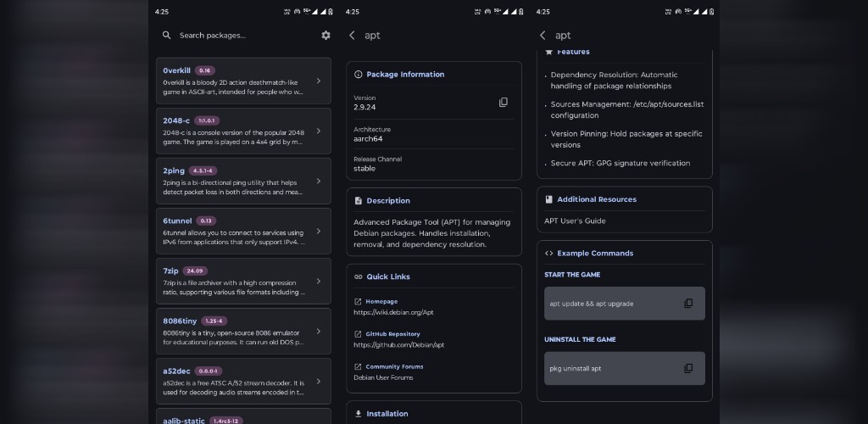Tap battery icon in right screen status bar

point(712,12)
